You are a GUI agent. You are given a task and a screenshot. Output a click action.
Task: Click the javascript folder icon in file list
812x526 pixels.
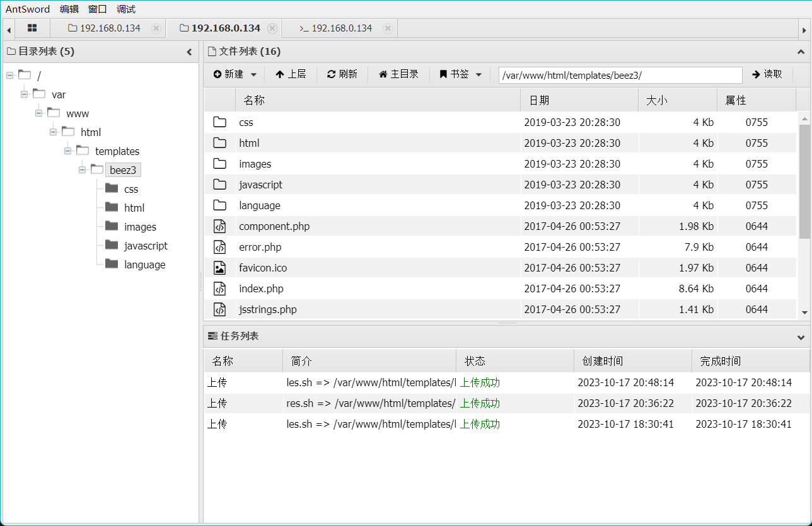click(219, 185)
